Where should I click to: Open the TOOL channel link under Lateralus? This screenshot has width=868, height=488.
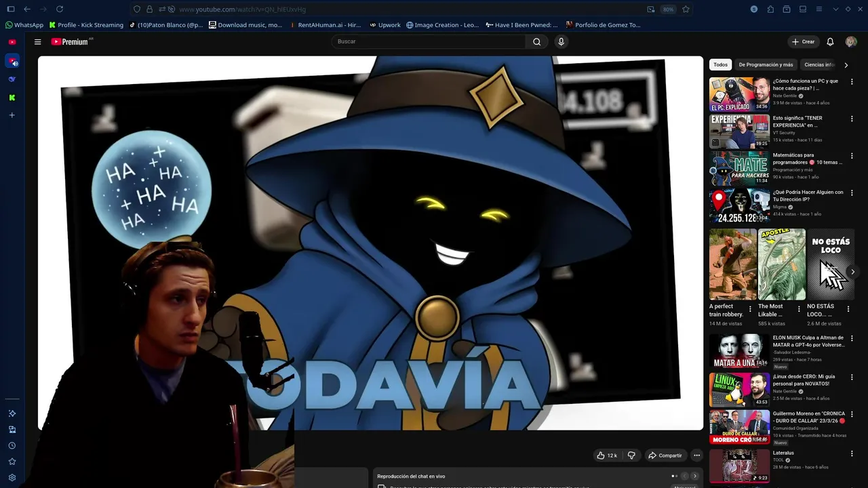(x=778, y=460)
